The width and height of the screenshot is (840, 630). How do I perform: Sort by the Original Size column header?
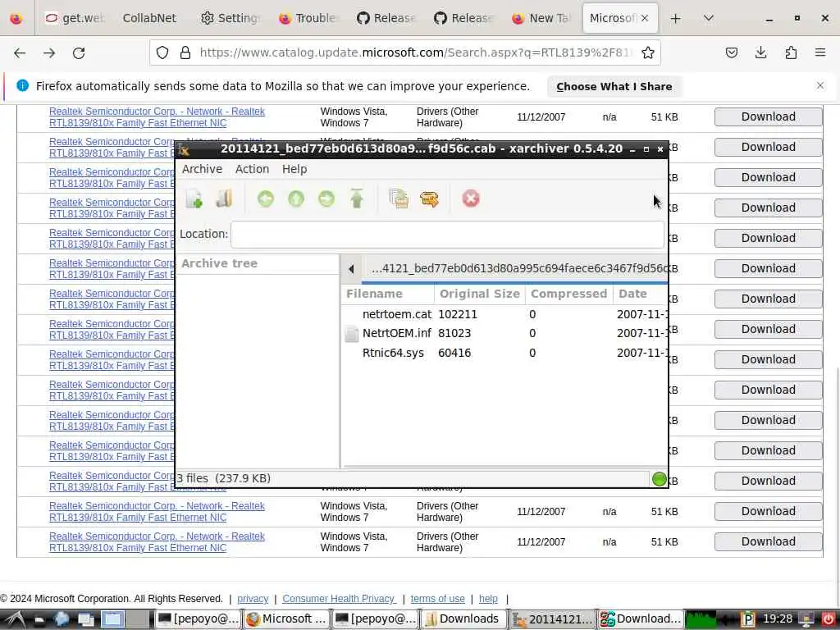[x=479, y=294]
